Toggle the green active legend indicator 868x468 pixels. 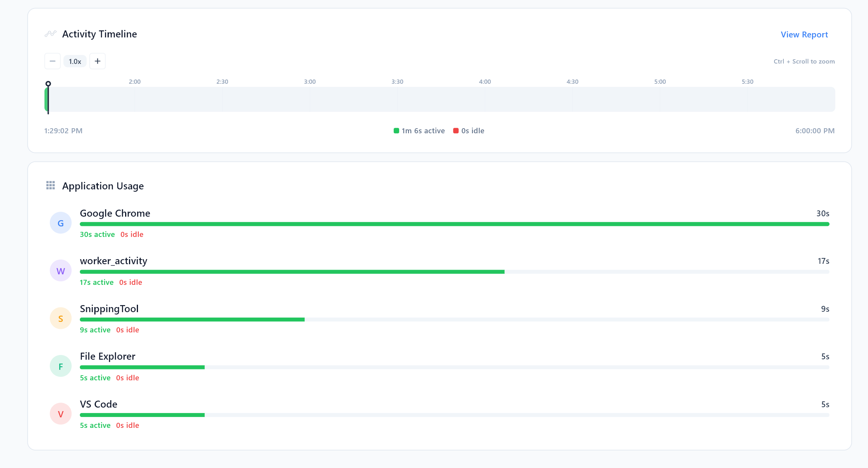coord(396,131)
